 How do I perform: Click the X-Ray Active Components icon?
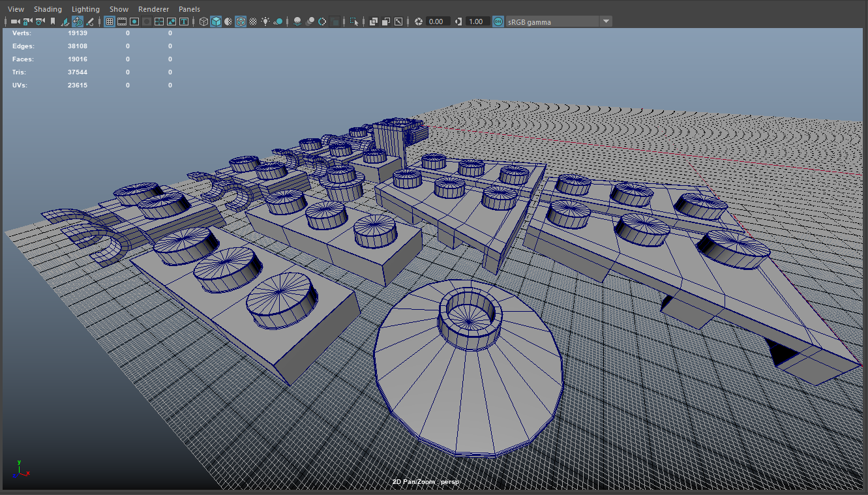(386, 22)
